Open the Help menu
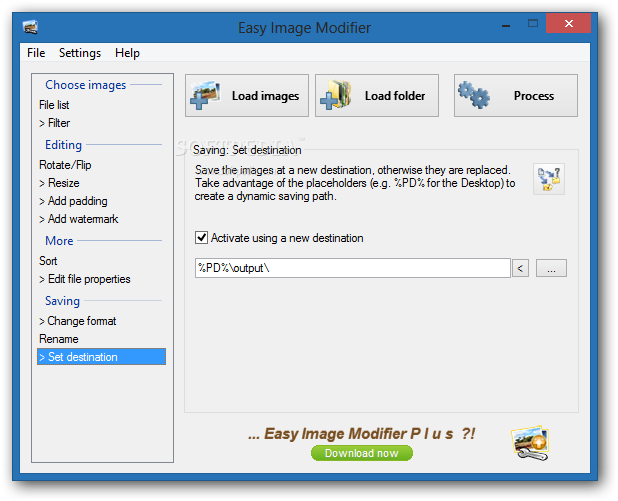This screenshot has height=501, width=618. coord(127,53)
